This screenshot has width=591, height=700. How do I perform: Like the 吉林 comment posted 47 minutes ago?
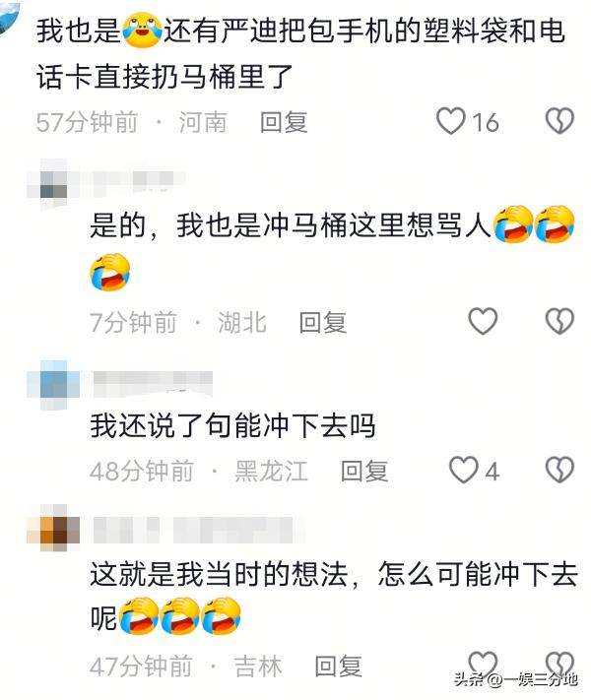pos(483,665)
